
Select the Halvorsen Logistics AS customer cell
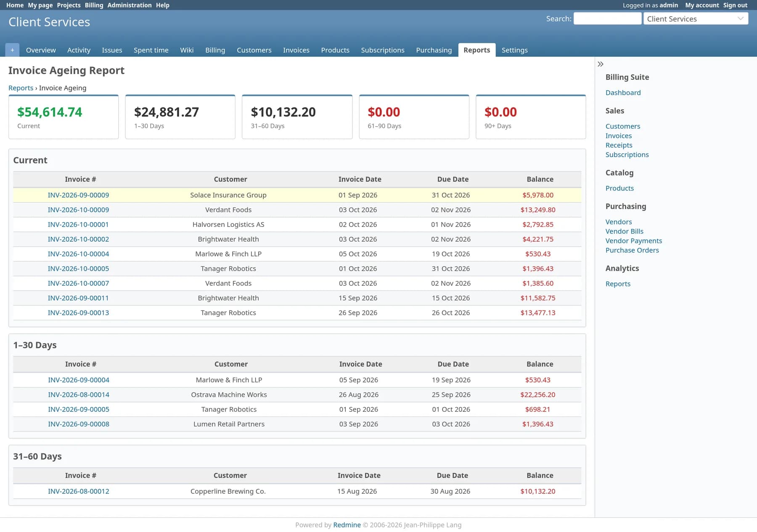228,224
